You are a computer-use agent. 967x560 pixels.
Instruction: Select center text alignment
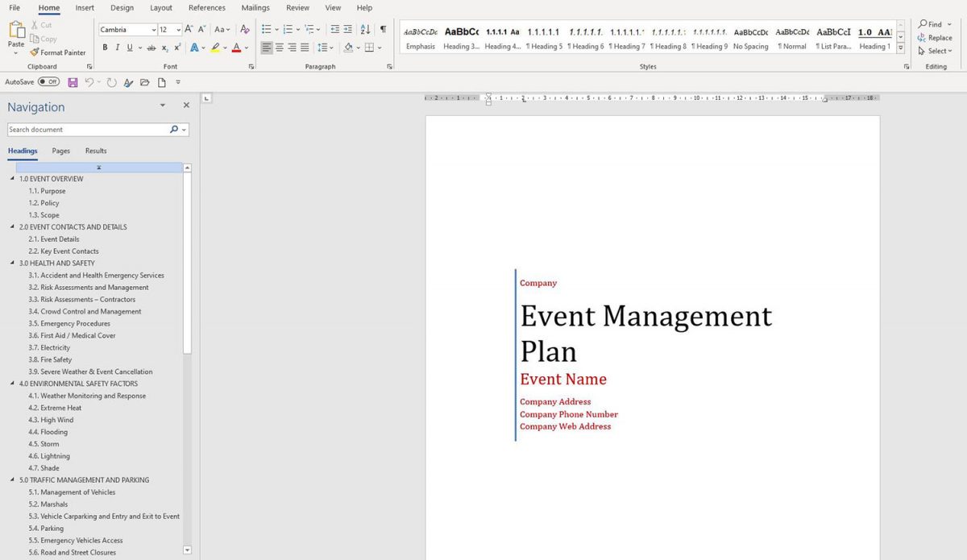pos(278,48)
